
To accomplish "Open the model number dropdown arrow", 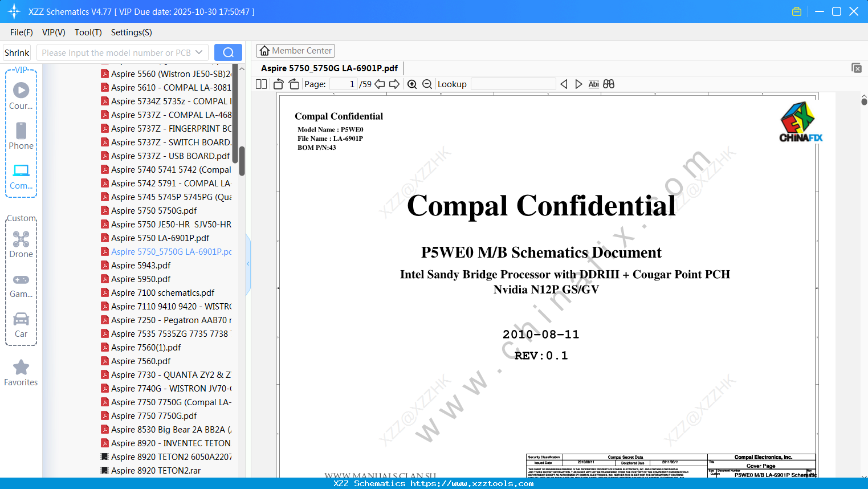I will tap(199, 52).
